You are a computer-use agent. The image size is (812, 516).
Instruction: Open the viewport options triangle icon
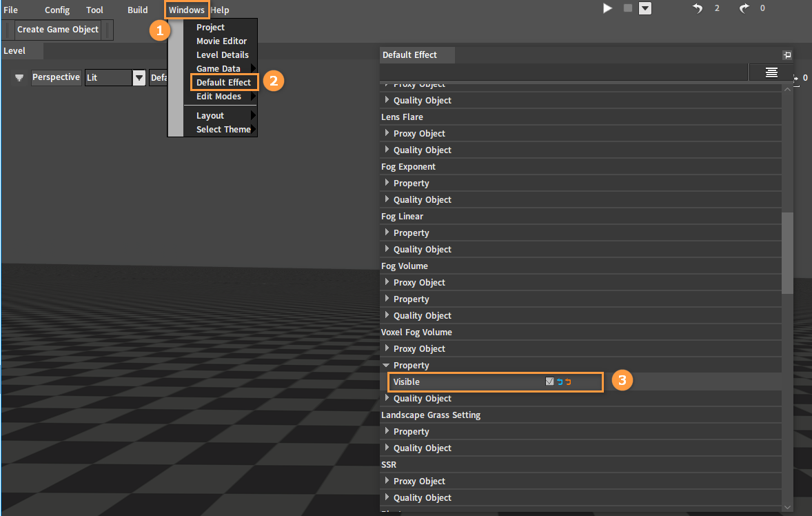(x=19, y=78)
